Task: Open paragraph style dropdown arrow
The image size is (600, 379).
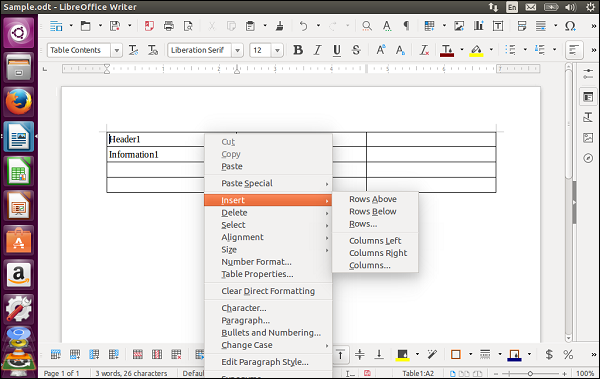Action: coord(117,50)
